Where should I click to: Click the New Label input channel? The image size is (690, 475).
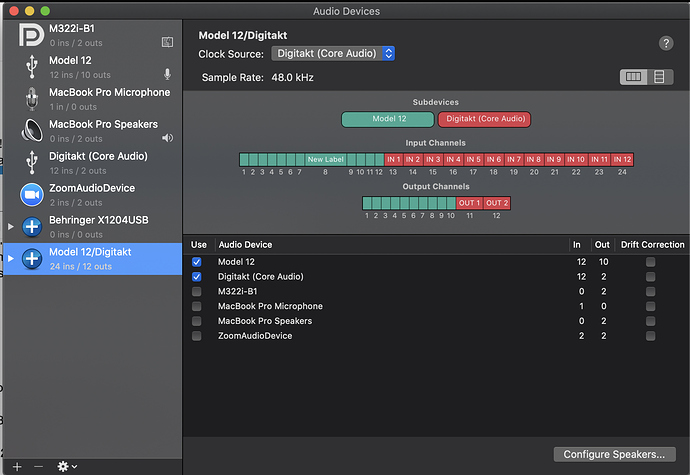(x=325, y=159)
